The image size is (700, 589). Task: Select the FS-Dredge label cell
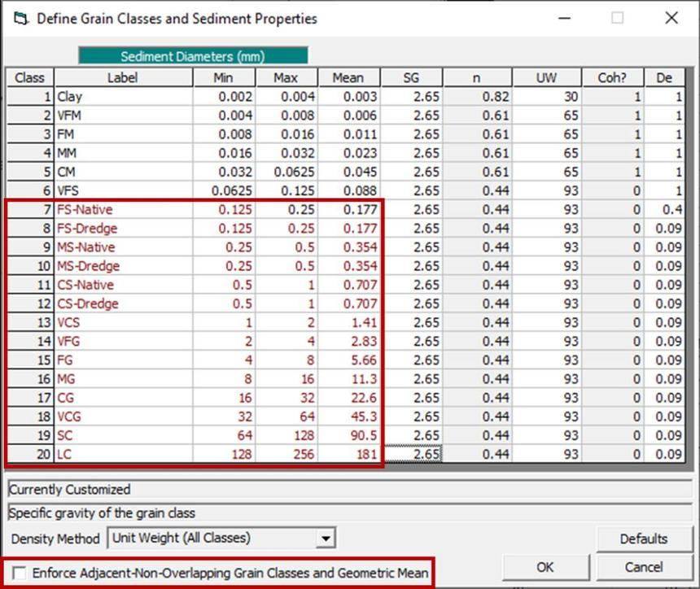click(x=123, y=229)
